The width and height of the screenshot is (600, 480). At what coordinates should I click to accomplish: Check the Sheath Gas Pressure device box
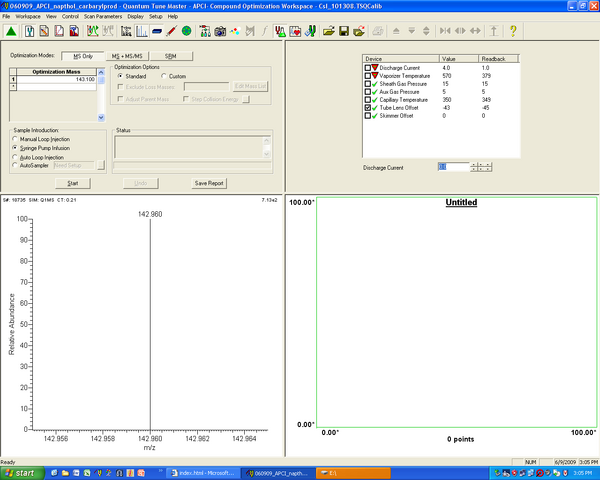point(367,85)
